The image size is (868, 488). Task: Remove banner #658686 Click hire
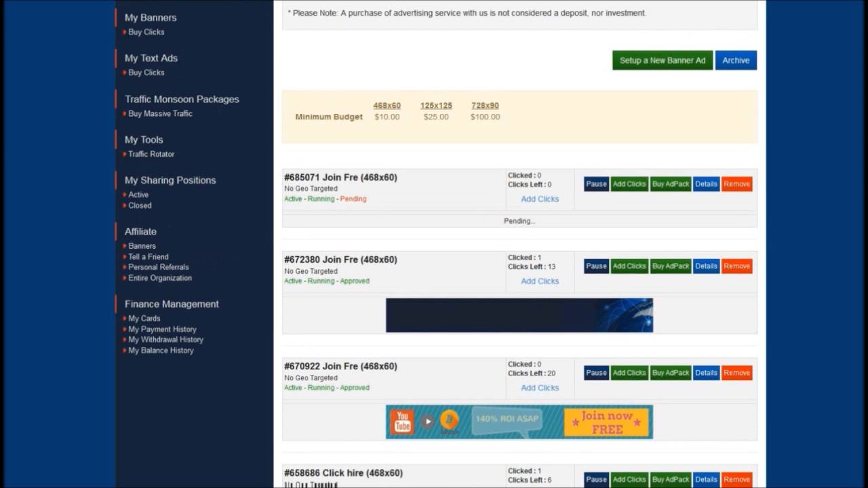coord(736,479)
